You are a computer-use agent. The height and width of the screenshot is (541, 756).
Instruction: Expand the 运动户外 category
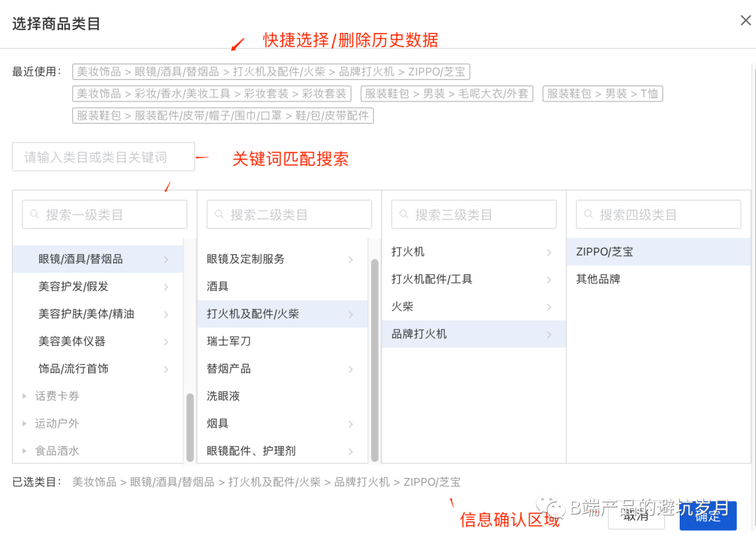pyautogui.click(x=24, y=423)
